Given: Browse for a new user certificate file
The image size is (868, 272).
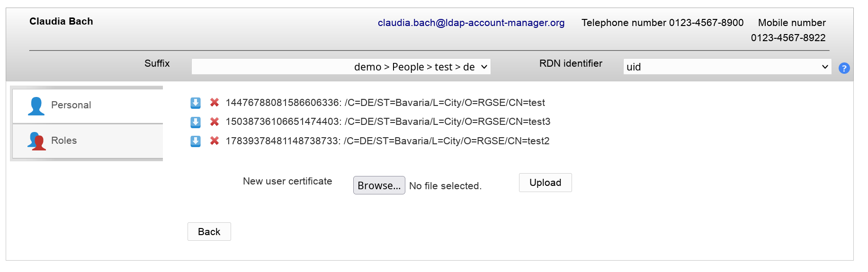Looking at the screenshot, I should [x=379, y=185].
